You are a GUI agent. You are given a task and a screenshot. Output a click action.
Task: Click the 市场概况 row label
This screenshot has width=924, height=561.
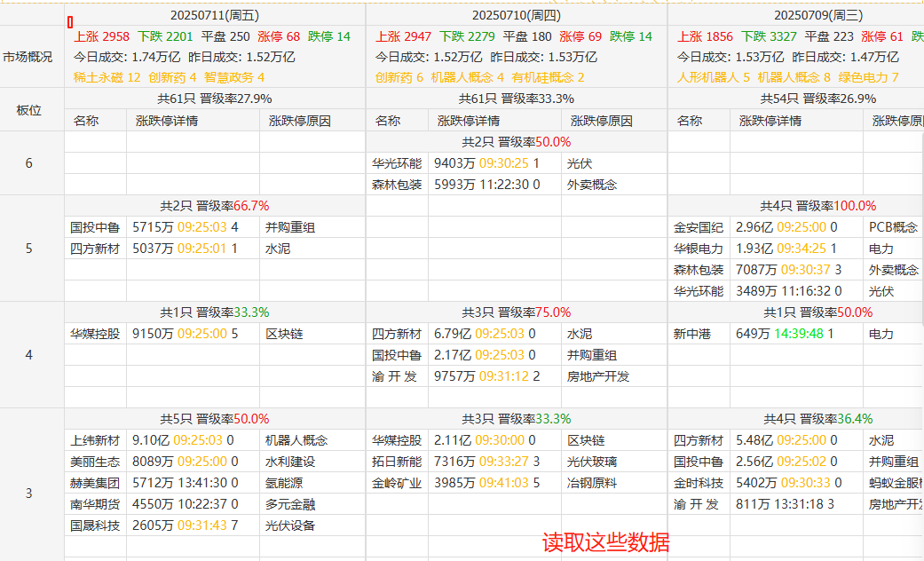(x=28, y=57)
